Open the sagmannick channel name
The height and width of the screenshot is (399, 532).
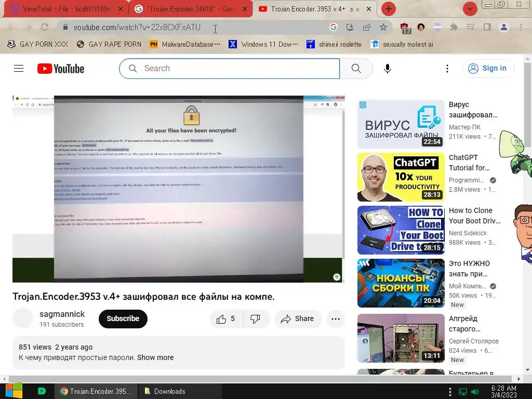[x=62, y=314]
